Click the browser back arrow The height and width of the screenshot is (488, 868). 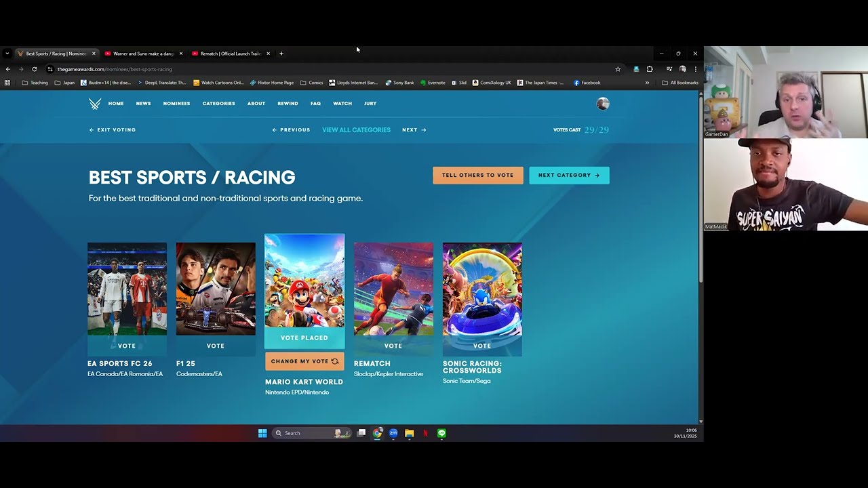click(x=8, y=69)
